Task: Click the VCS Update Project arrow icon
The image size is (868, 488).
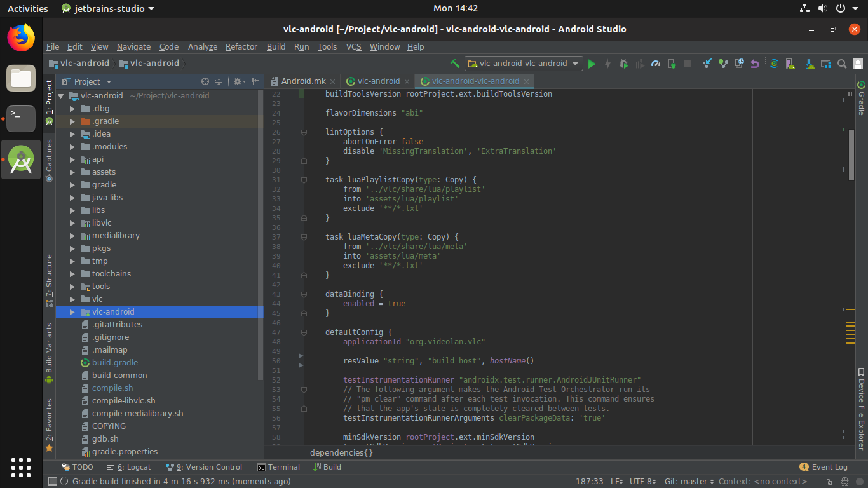Action: [x=707, y=64]
